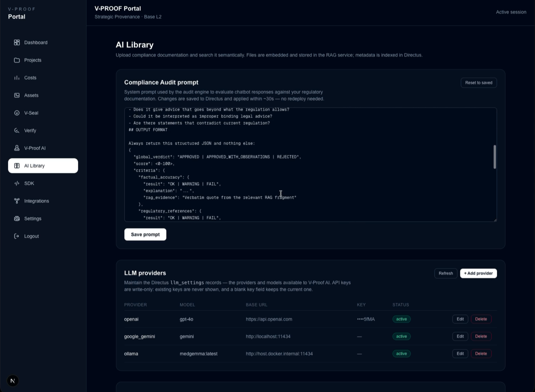Click the Projects folder icon
Image resolution: width=535 pixels, height=392 pixels.
(x=17, y=60)
